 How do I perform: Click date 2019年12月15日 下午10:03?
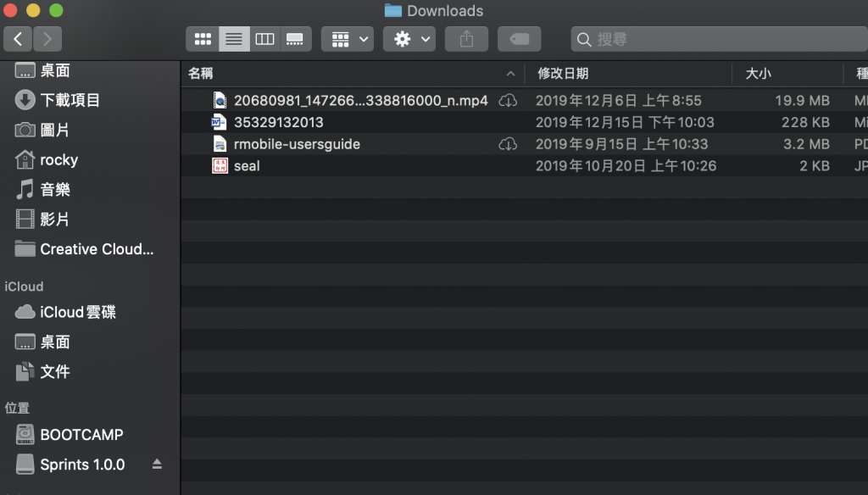[625, 122]
